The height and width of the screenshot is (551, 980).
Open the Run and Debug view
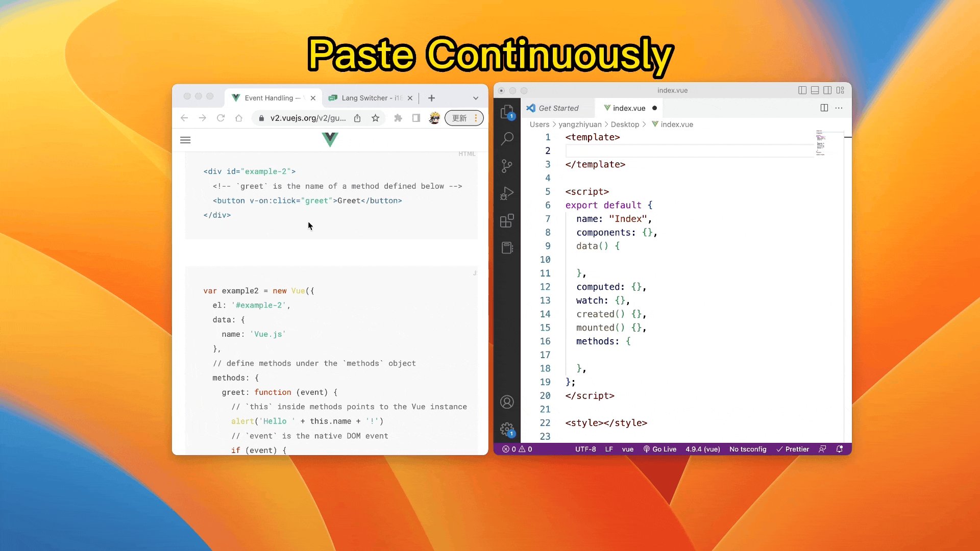pos(507,193)
